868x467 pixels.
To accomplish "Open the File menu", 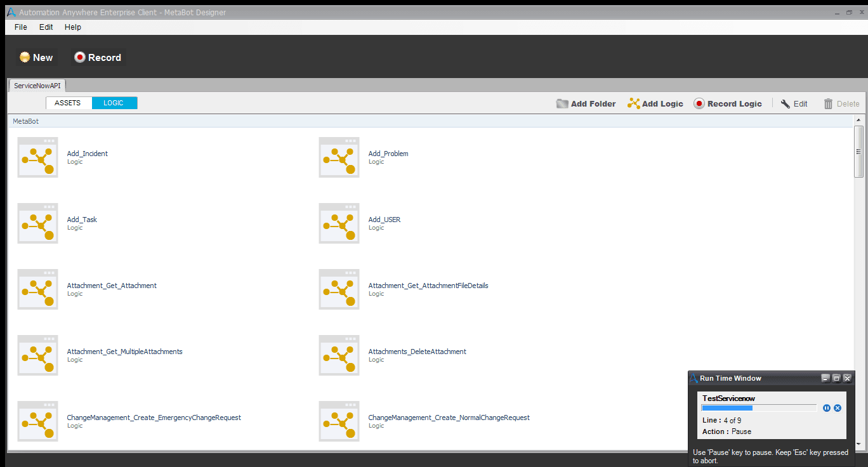I will pos(21,27).
